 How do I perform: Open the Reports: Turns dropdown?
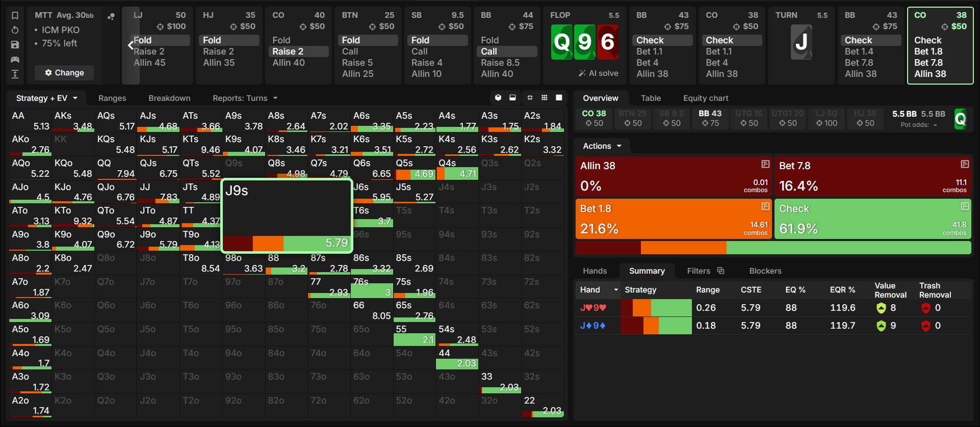(245, 98)
